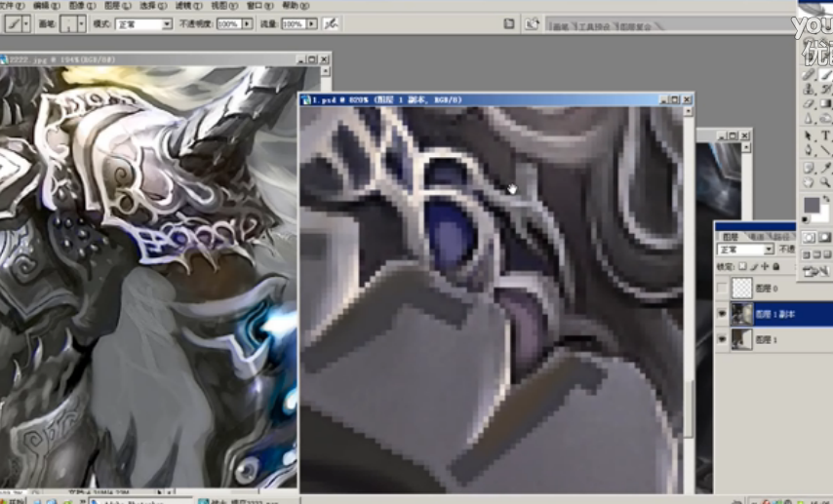Select the 图层 0 layer thumbnail
This screenshot has width=833, height=504.
(741, 289)
